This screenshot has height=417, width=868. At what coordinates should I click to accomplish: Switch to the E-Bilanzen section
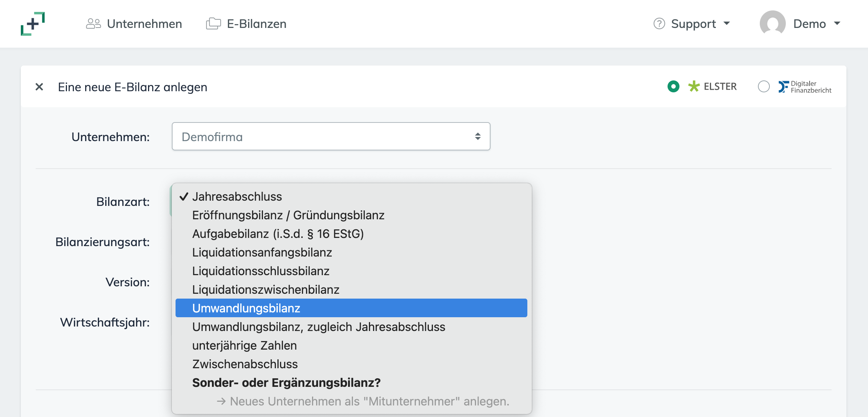[256, 23]
